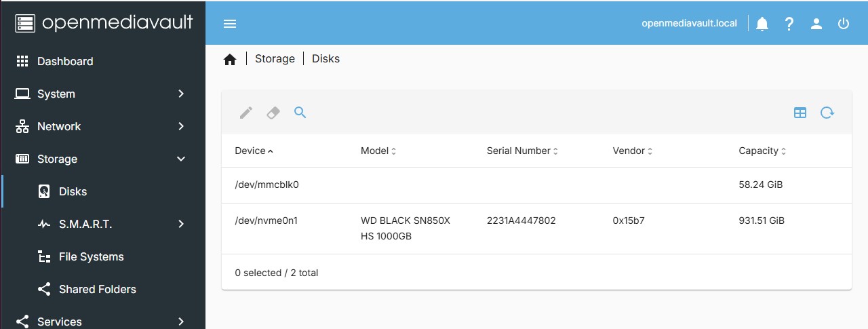Click the S.M.A.R.T. pulse icon
Image resolution: width=868 pixels, height=329 pixels.
[x=44, y=224]
